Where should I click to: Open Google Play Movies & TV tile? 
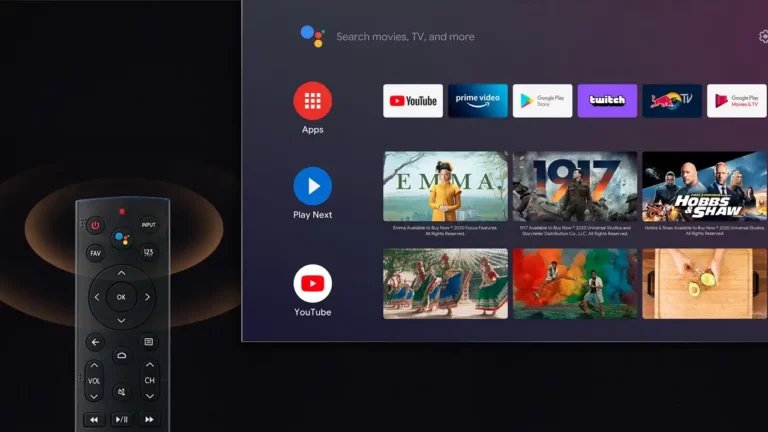(737, 101)
